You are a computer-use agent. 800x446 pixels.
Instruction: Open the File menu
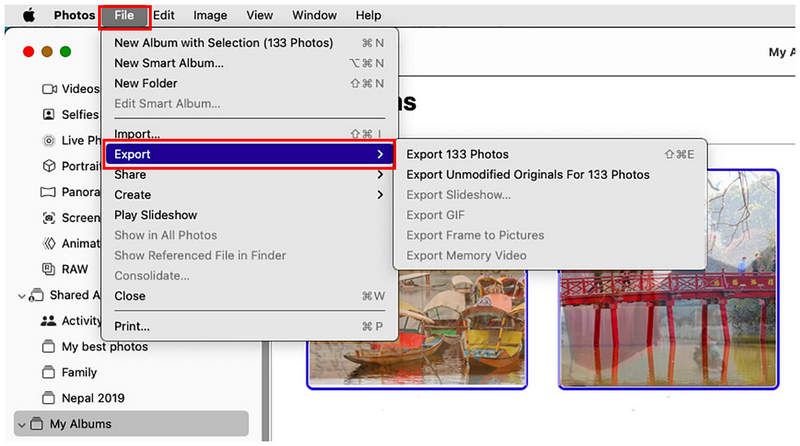(x=124, y=15)
